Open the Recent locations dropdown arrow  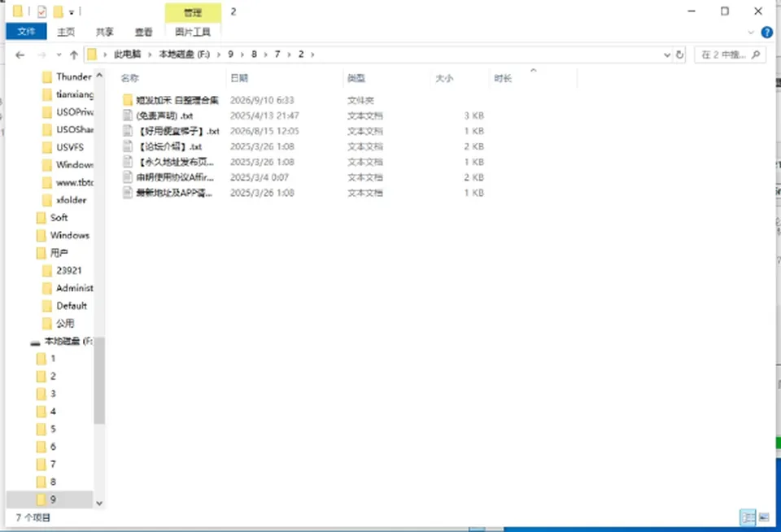click(59, 55)
